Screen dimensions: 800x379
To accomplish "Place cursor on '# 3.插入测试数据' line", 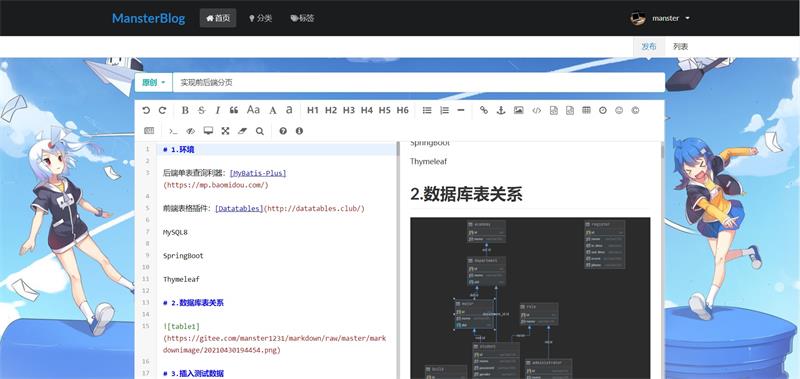I will point(193,373).
